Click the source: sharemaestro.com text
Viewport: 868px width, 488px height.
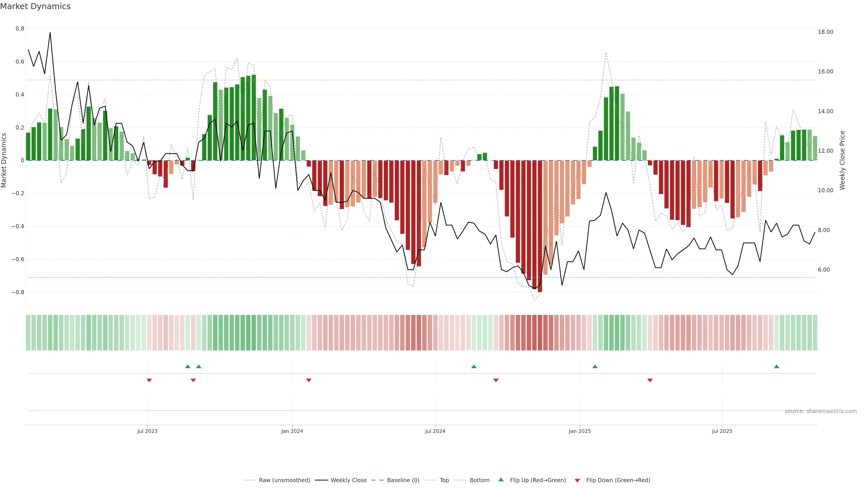821,411
